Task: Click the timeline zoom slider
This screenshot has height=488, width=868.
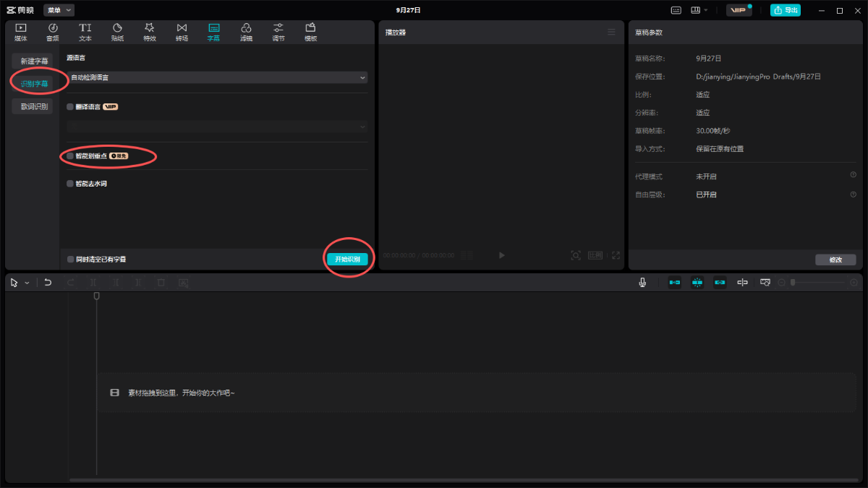Action: tap(821, 283)
